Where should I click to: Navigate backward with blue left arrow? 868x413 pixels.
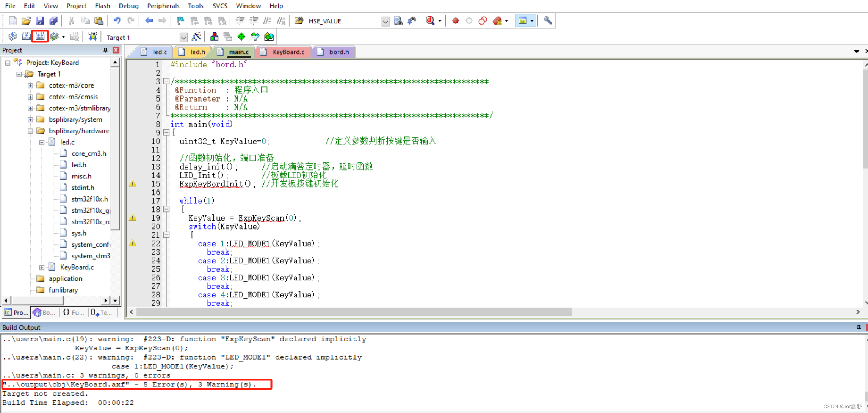point(149,21)
